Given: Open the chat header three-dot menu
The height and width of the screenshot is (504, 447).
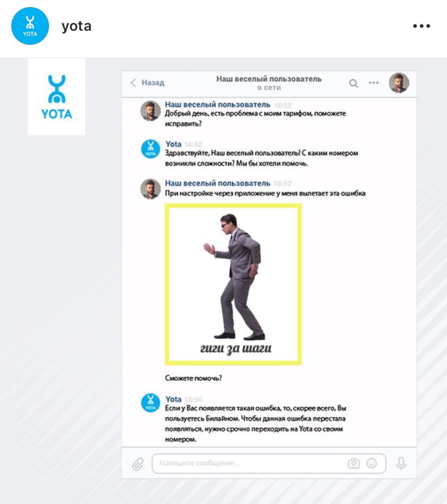Looking at the screenshot, I should [374, 83].
